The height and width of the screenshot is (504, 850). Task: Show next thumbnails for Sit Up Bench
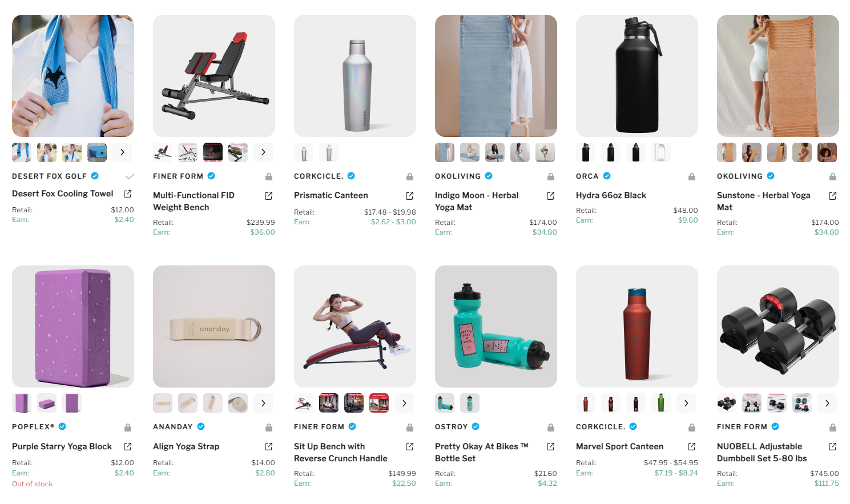(404, 403)
